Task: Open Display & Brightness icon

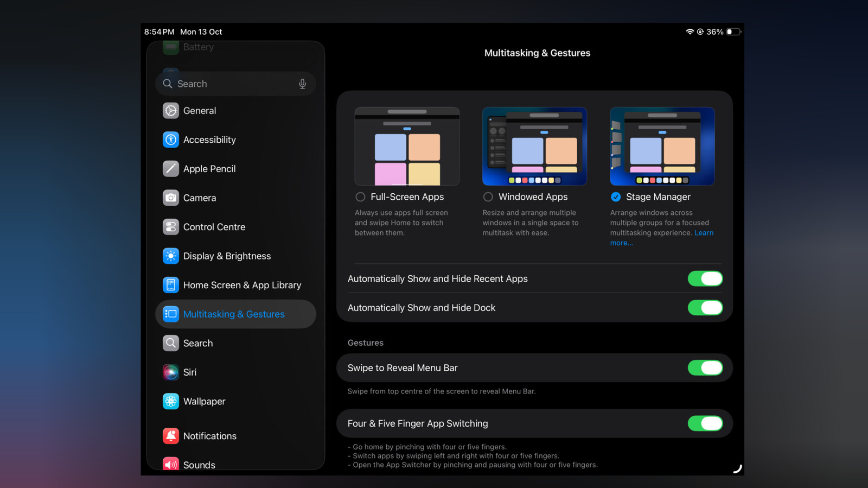Action: coord(171,256)
